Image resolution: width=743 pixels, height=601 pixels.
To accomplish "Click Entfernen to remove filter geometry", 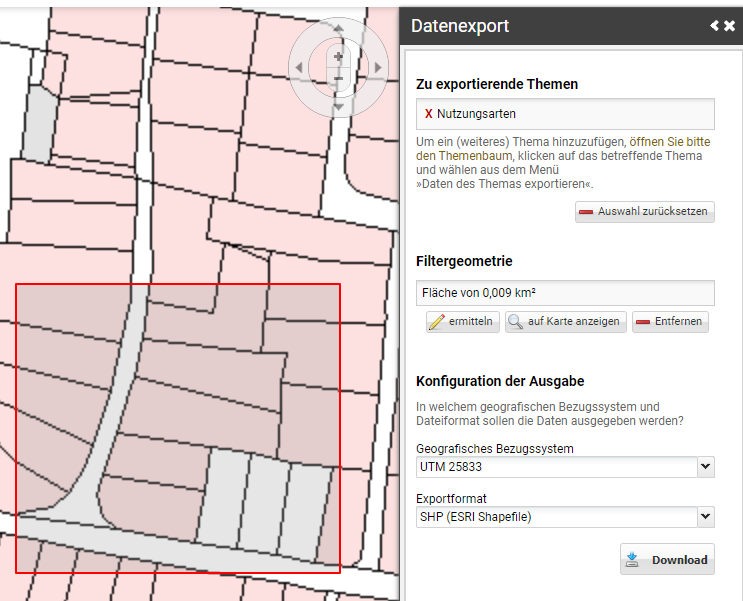I will coord(670,321).
